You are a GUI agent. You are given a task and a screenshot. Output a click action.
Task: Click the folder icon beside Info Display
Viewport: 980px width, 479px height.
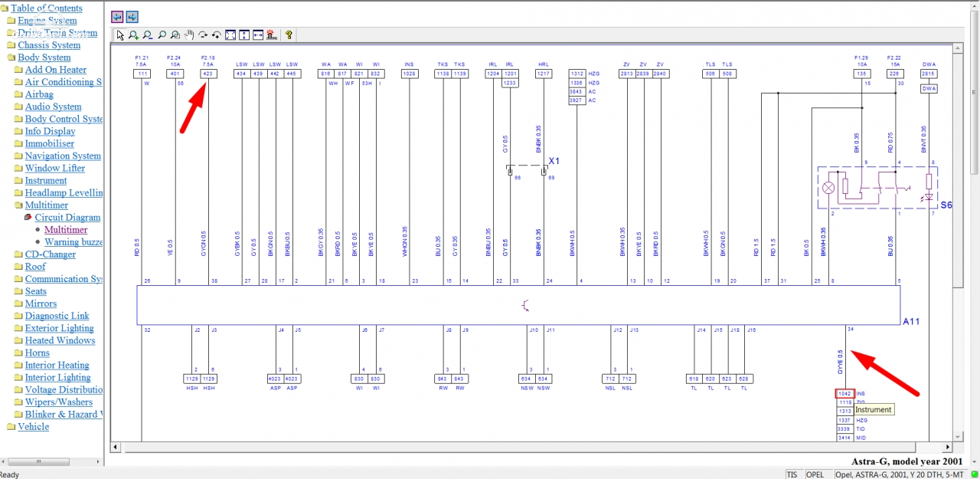click(x=18, y=131)
